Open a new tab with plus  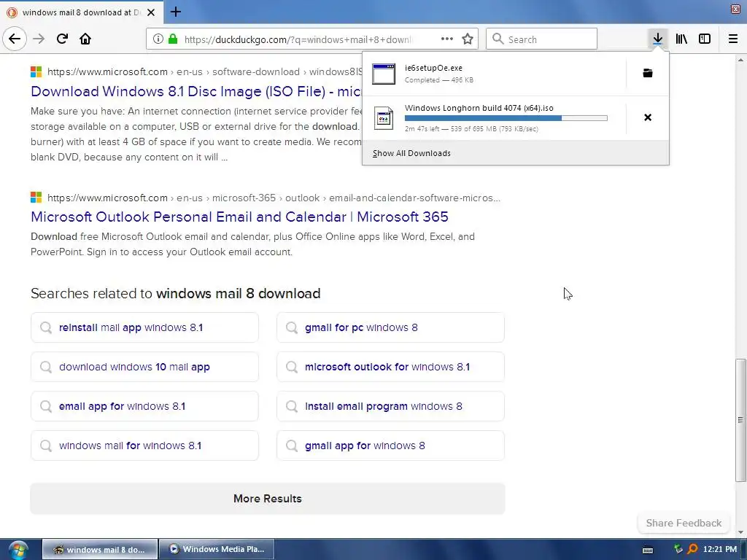(x=175, y=12)
